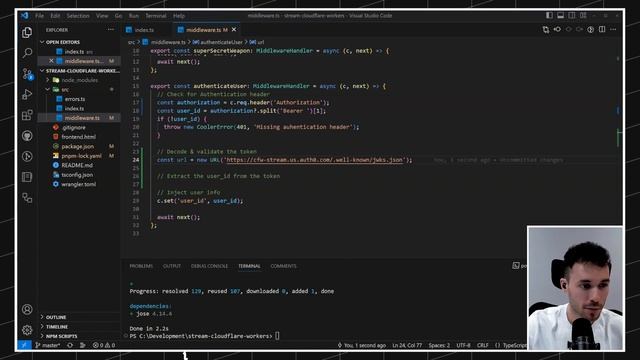Switch to the Output panel tab

click(172, 266)
